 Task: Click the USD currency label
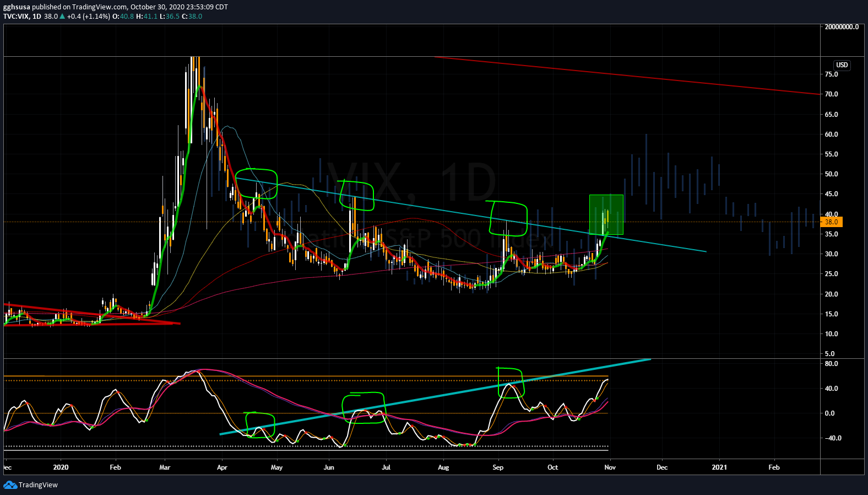842,65
